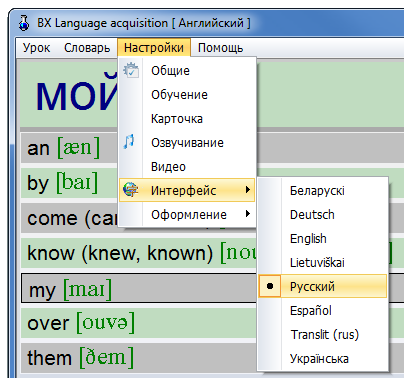Open Видео settings
The width and height of the screenshot is (404, 378).
[187, 167]
